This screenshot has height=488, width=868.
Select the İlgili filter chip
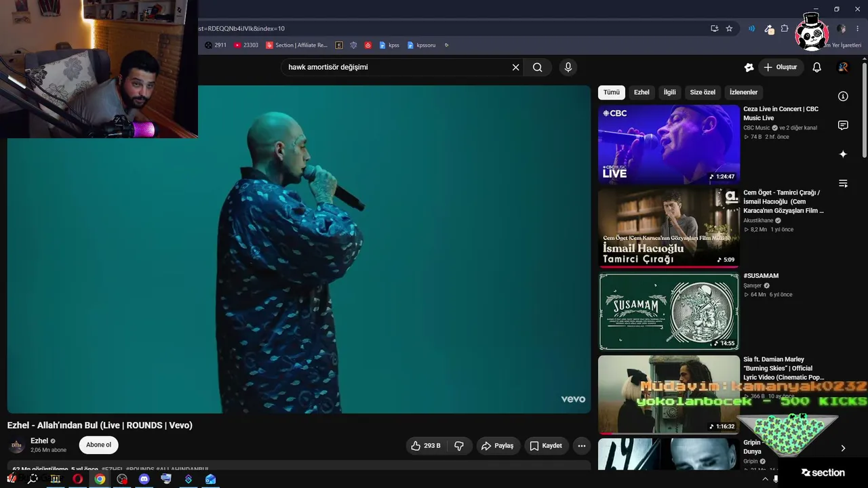(x=670, y=92)
